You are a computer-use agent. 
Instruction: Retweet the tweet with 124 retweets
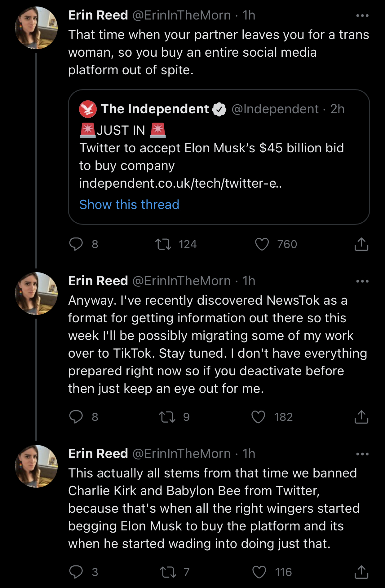[163, 244]
